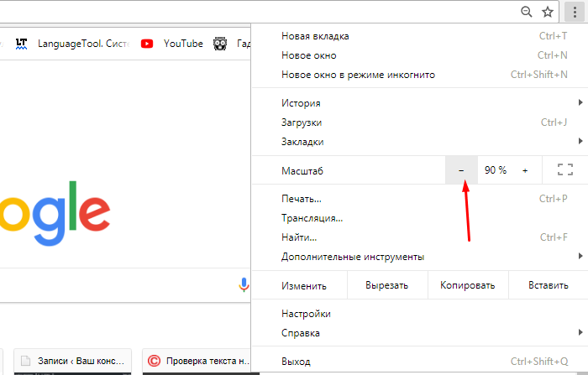The width and height of the screenshot is (588, 375).
Task: Start voice search with the microphone icon
Action: 244,284
